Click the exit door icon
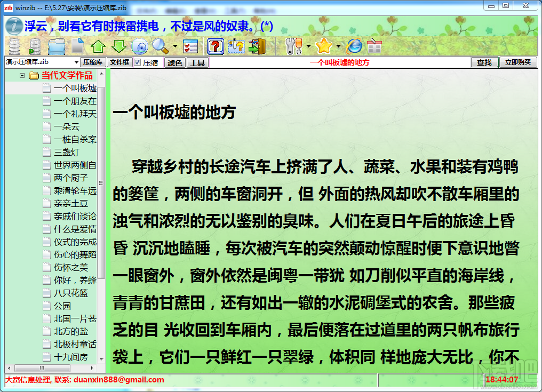542x392 pixels. (x=257, y=46)
